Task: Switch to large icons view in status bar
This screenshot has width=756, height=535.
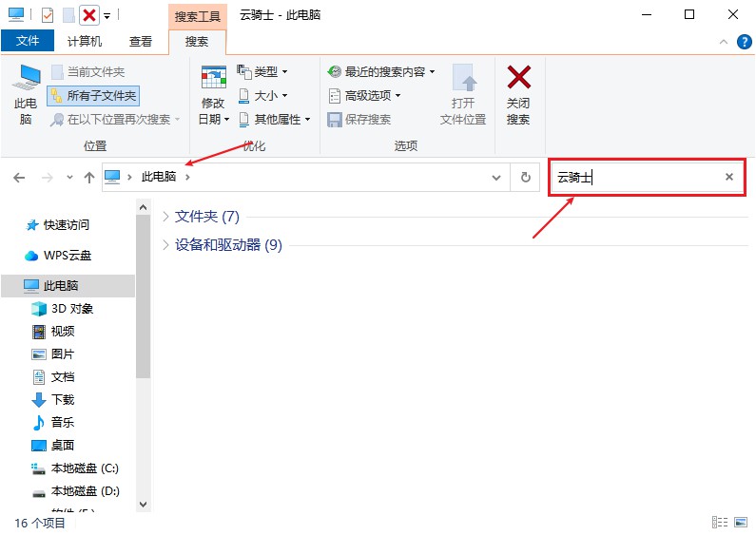Action: pos(741,522)
